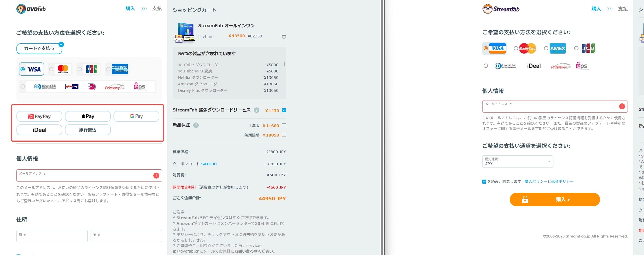Select AMEX radio in StreamFab window

point(546,48)
